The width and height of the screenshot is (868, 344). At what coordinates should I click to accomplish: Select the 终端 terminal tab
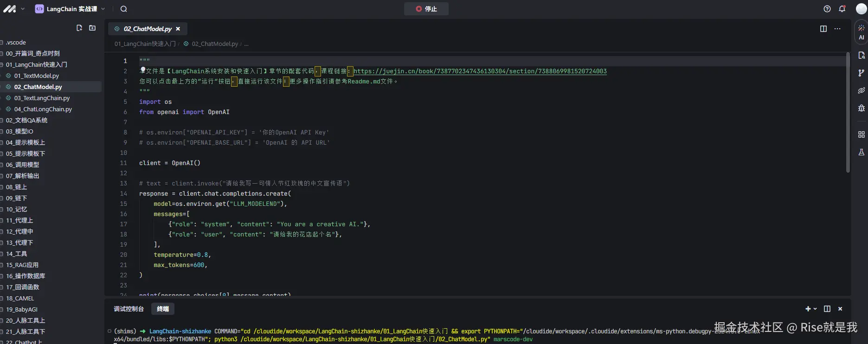tap(163, 309)
